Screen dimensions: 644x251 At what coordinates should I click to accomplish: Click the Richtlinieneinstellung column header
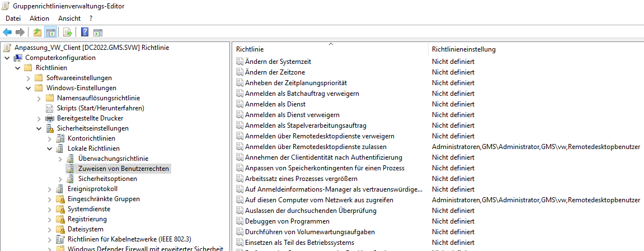point(463,49)
